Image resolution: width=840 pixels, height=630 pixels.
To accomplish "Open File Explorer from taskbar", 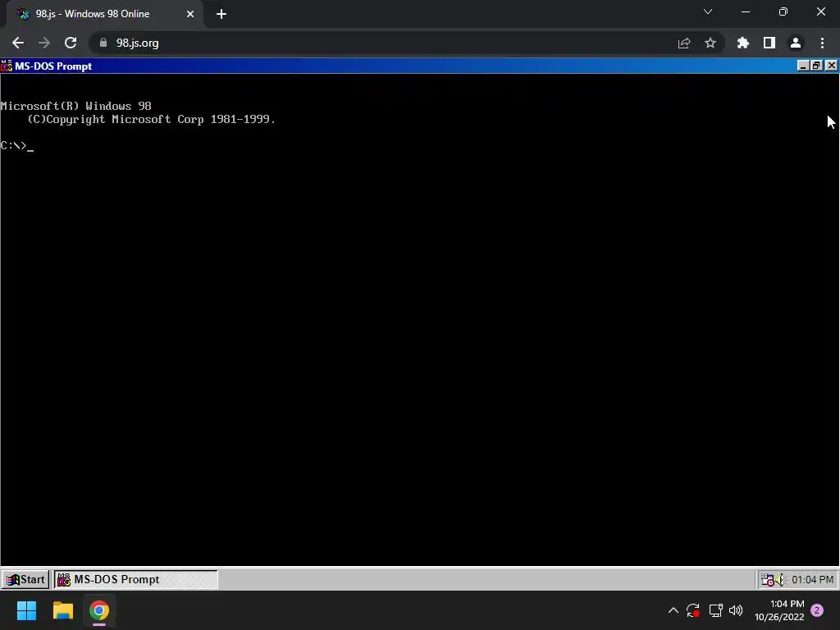I will point(62,610).
